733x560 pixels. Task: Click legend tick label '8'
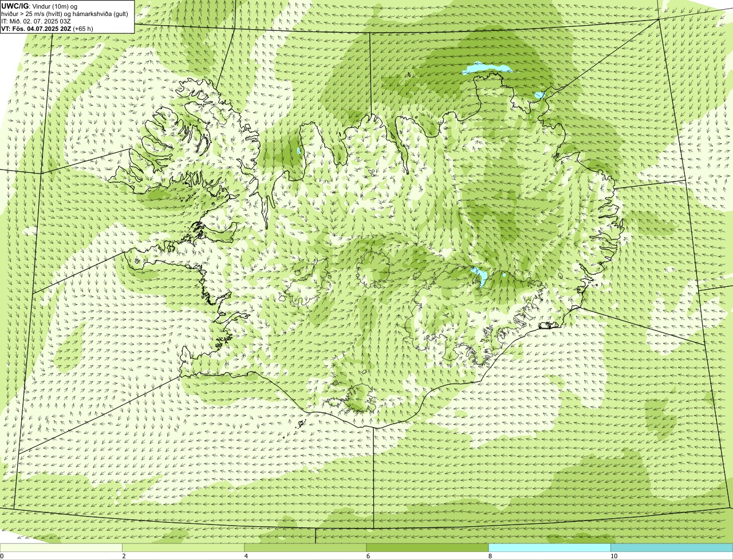(490, 556)
